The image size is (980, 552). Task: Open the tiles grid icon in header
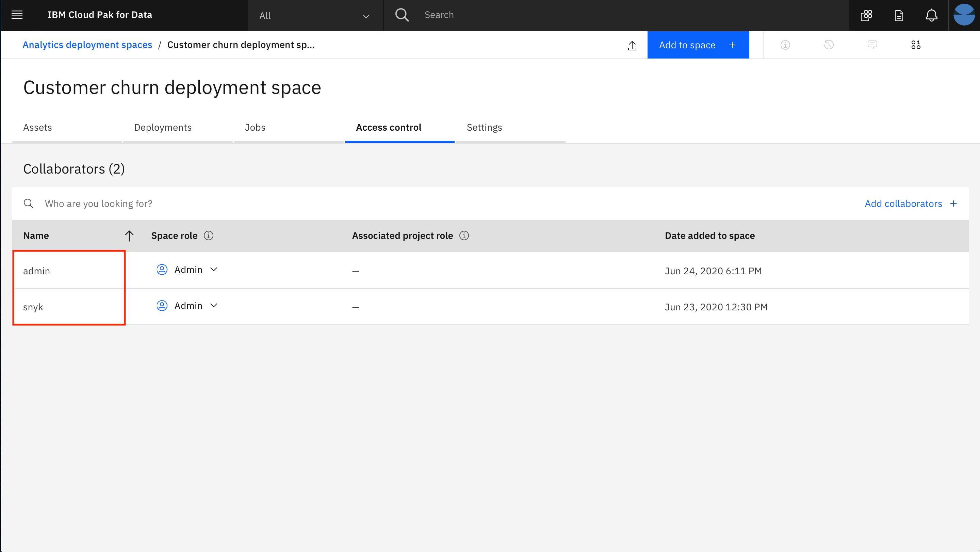pyautogui.click(x=866, y=15)
